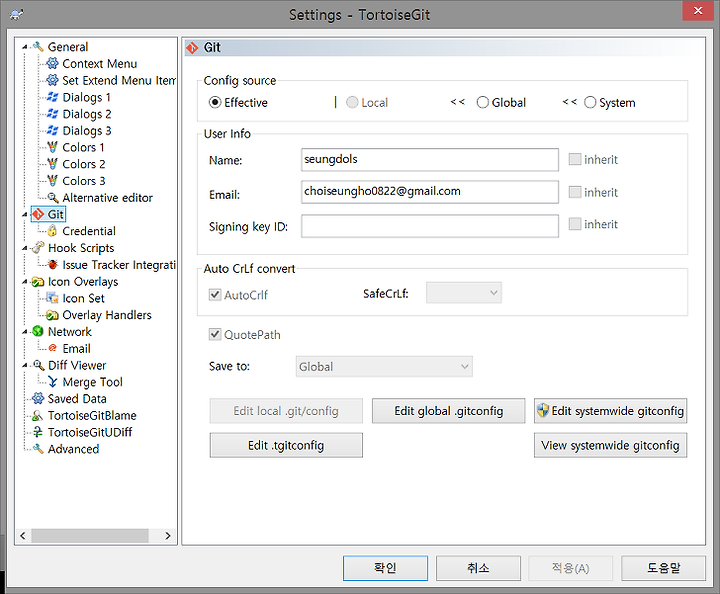Open the SafeCrLf dropdown
Image resolution: width=720 pixels, height=594 pixels.
coord(464,293)
